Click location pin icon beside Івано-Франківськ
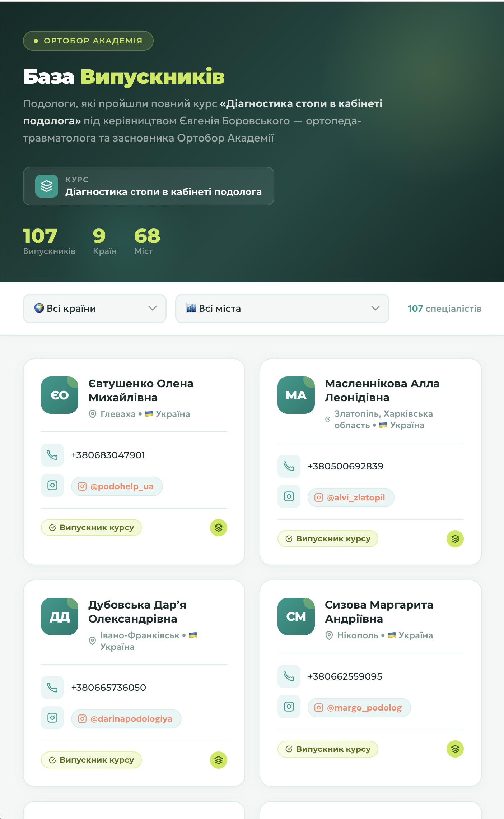The width and height of the screenshot is (504, 819). coord(92,641)
